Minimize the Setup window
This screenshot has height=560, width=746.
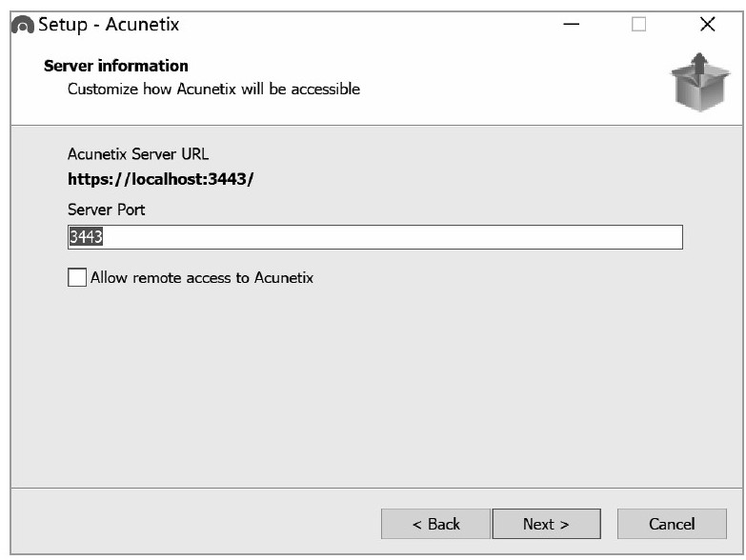571,24
